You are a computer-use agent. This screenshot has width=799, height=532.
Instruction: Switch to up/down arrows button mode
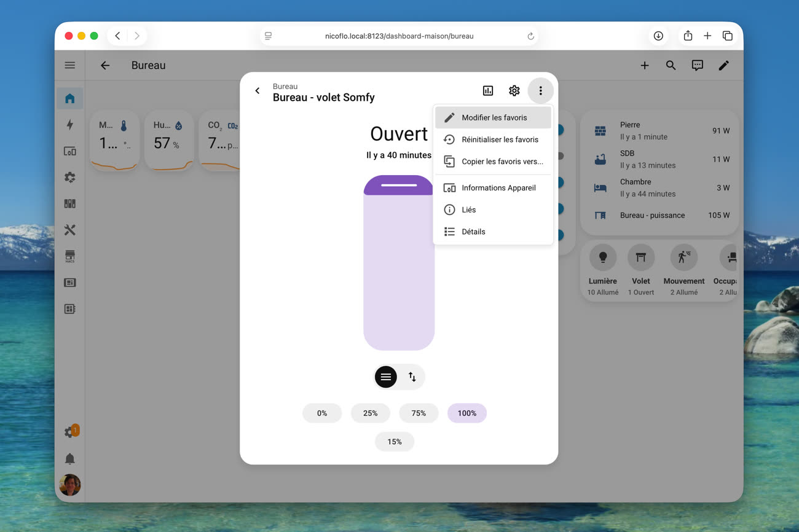tap(412, 377)
